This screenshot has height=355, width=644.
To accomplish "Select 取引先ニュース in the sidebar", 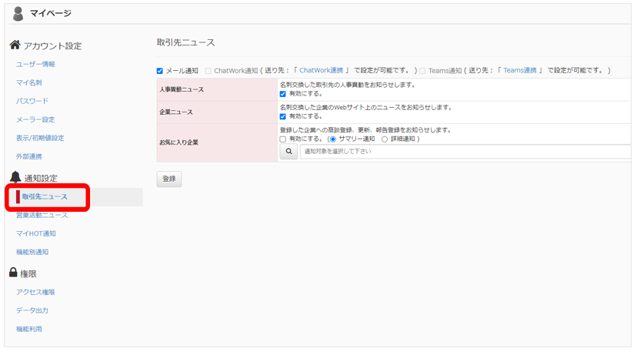I will coord(45,197).
